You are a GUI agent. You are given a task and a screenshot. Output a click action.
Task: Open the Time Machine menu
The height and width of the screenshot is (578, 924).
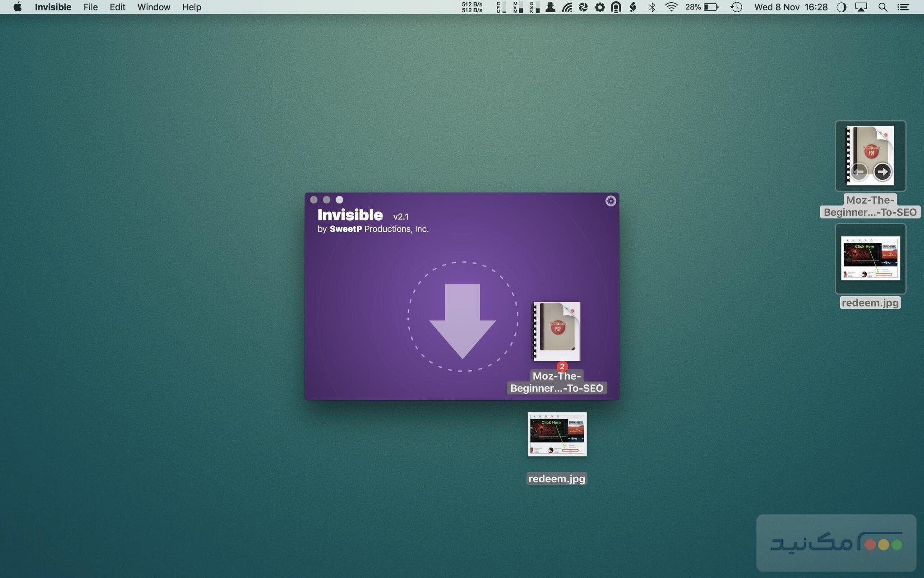click(x=736, y=7)
